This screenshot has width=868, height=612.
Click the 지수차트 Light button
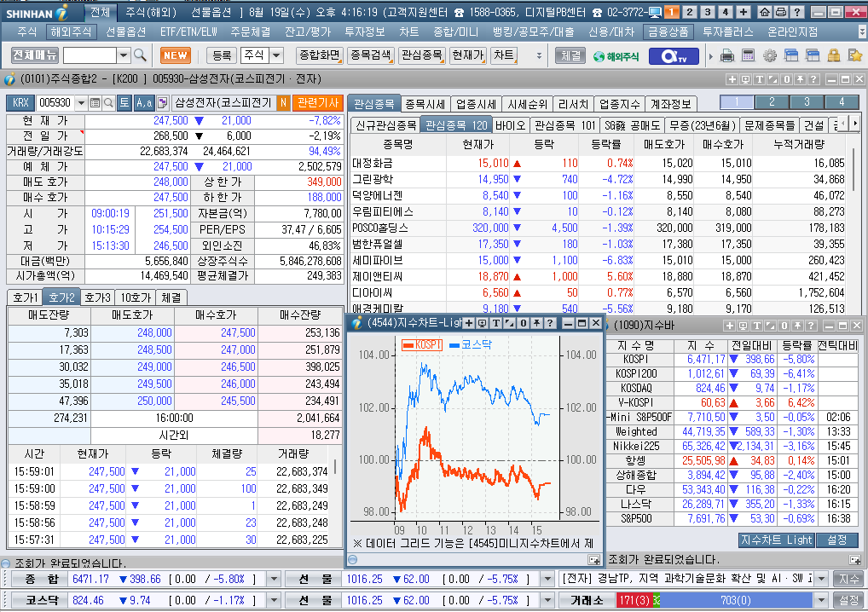(776, 540)
